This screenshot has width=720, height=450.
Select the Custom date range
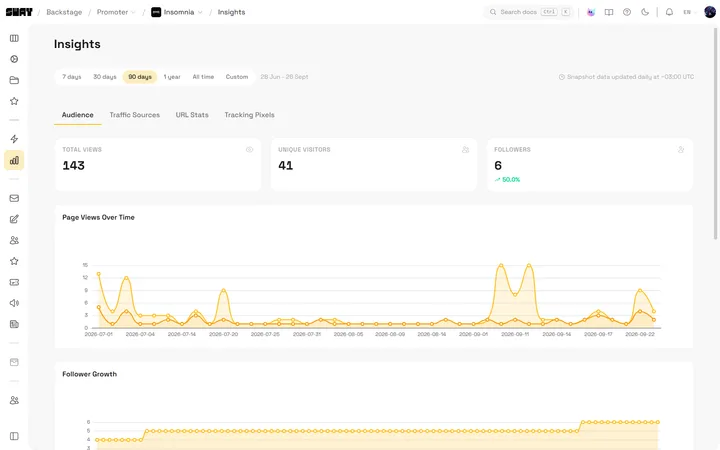(x=236, y=77)
